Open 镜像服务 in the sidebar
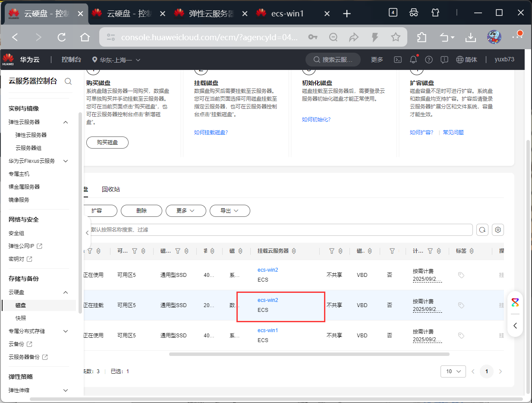 19,200
